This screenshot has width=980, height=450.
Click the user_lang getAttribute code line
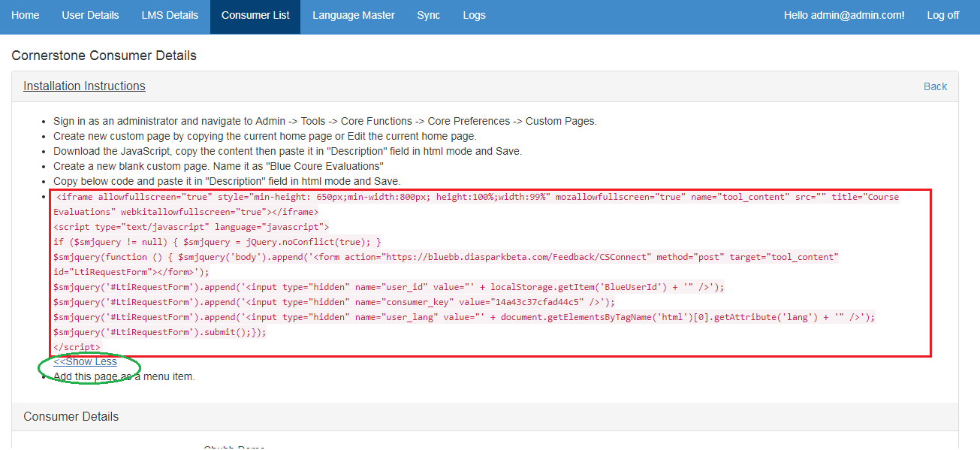click(464, 316)
